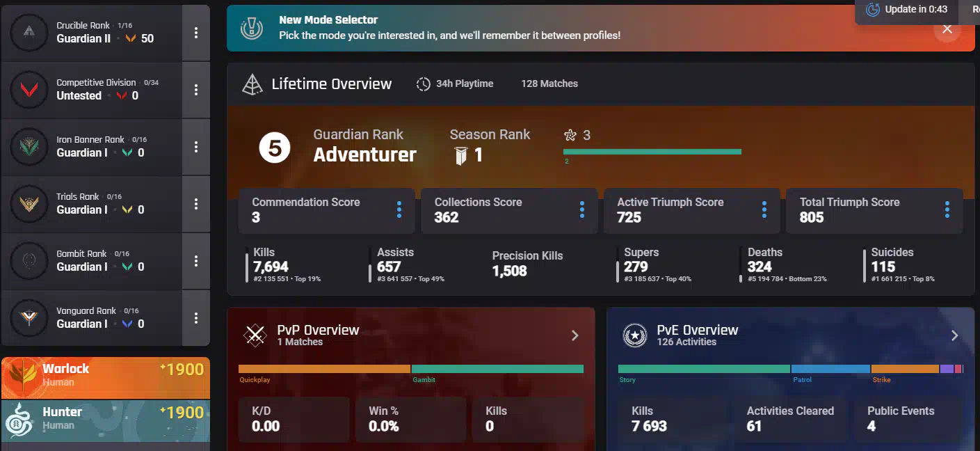Click the Patrol blue bar segment

(x=830, y=369)
